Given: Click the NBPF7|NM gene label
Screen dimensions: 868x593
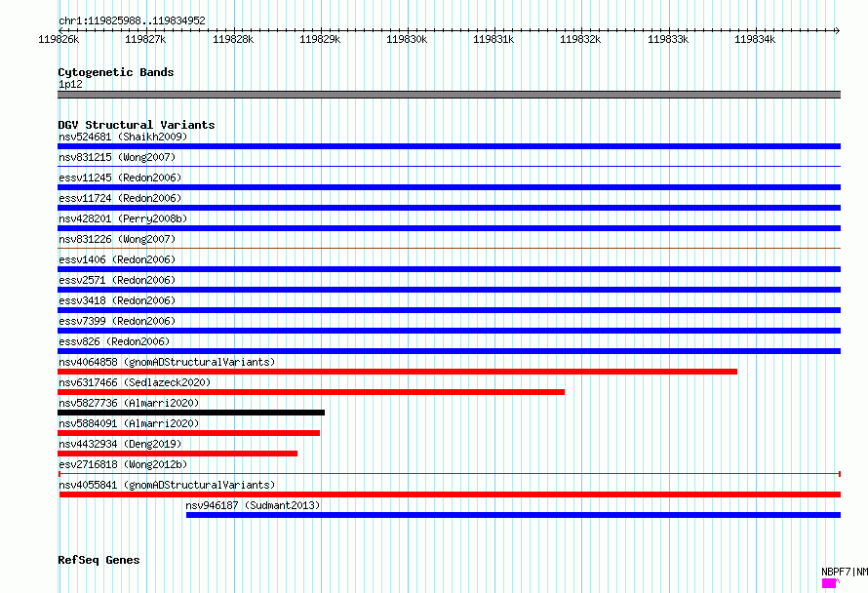Looking at the screenshot, I should [x=845, y=572].
